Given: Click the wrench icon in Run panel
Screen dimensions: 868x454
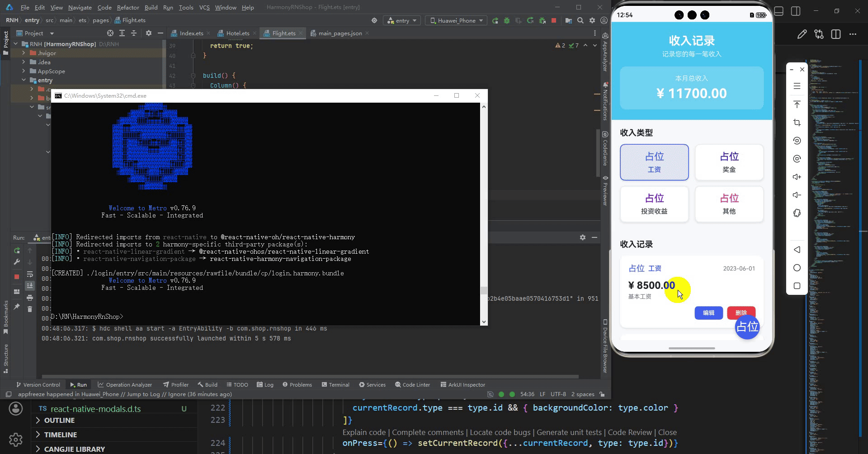Looking at the screenshot, I should point(17,262).
